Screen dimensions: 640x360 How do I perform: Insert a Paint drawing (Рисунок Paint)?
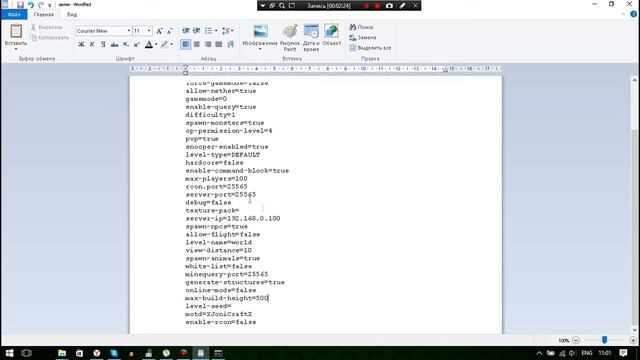coord(290,38)
